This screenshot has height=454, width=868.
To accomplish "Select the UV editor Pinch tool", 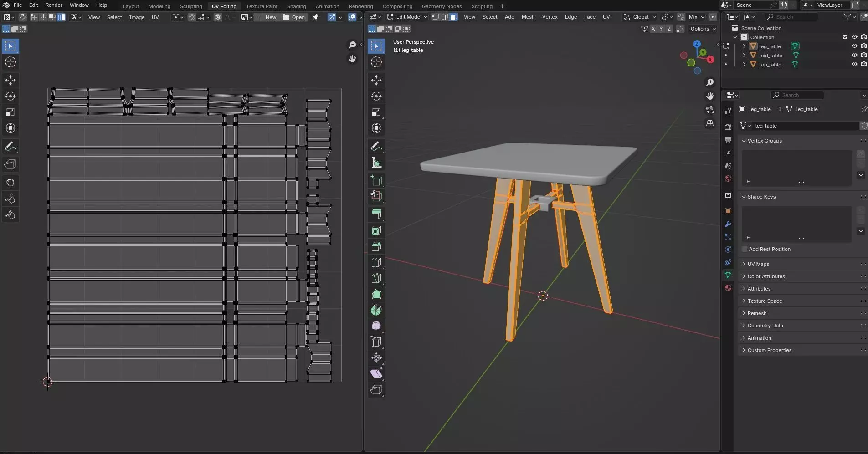I will (x=10, y=214).
